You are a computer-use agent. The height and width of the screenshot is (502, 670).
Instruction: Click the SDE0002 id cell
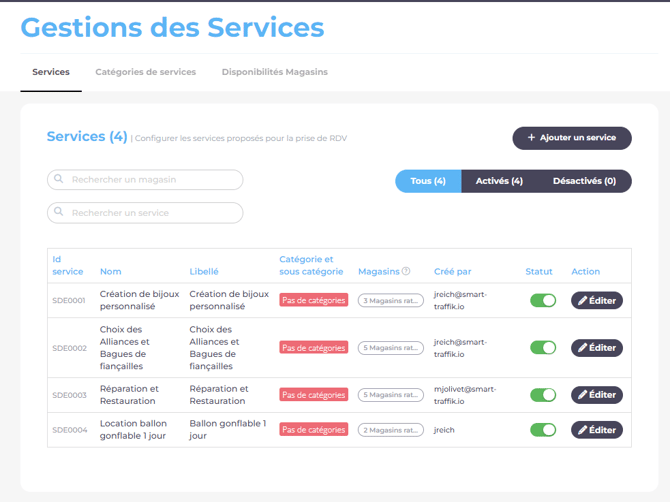point(69,348)
